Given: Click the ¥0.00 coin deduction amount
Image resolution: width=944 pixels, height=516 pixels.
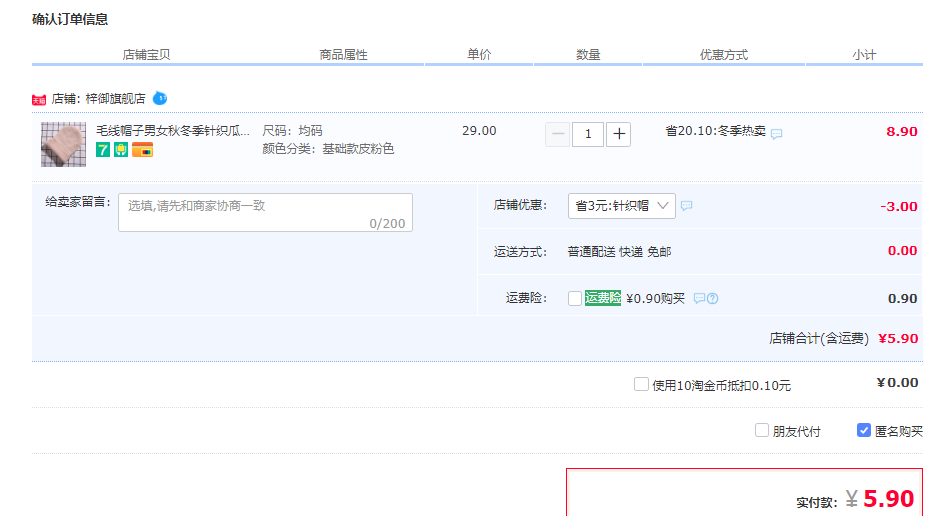Looking at the screenshot, I should 897,382.
